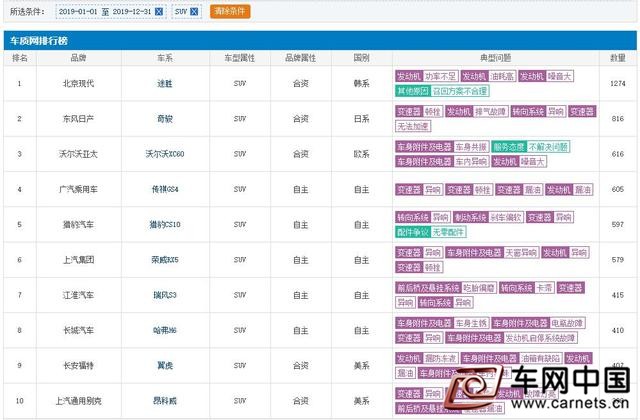This screenshot has height=420, width=640.
Task: Click the orange 清除条件 button
Action: [x=230, y=11]
